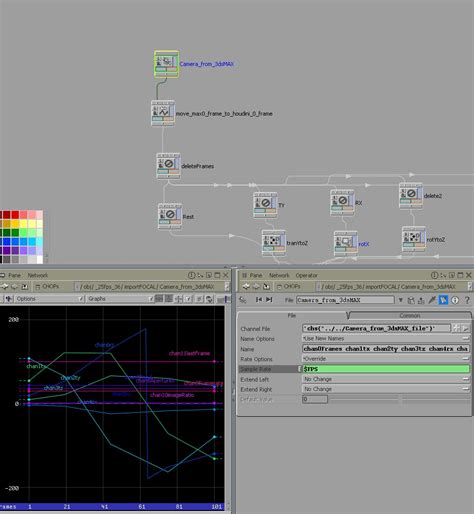Click the pane info circle icon in the parameter pane header
Viewport: 474px width, 514px height.
[434, 275]
